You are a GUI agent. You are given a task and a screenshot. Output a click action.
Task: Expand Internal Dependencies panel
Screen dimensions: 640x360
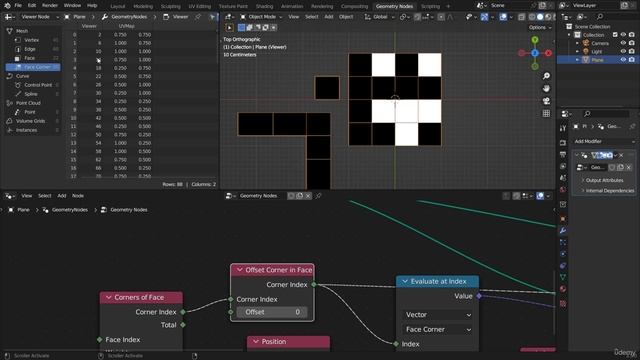609,191
